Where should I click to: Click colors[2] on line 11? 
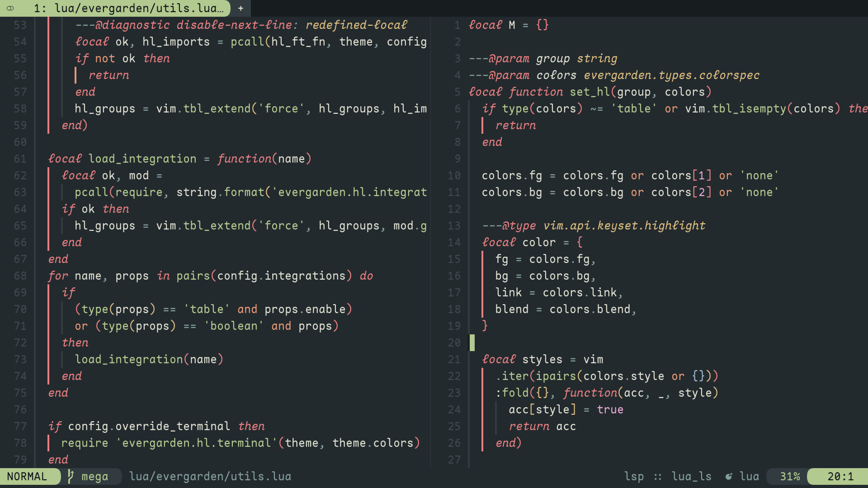(682, 192)
